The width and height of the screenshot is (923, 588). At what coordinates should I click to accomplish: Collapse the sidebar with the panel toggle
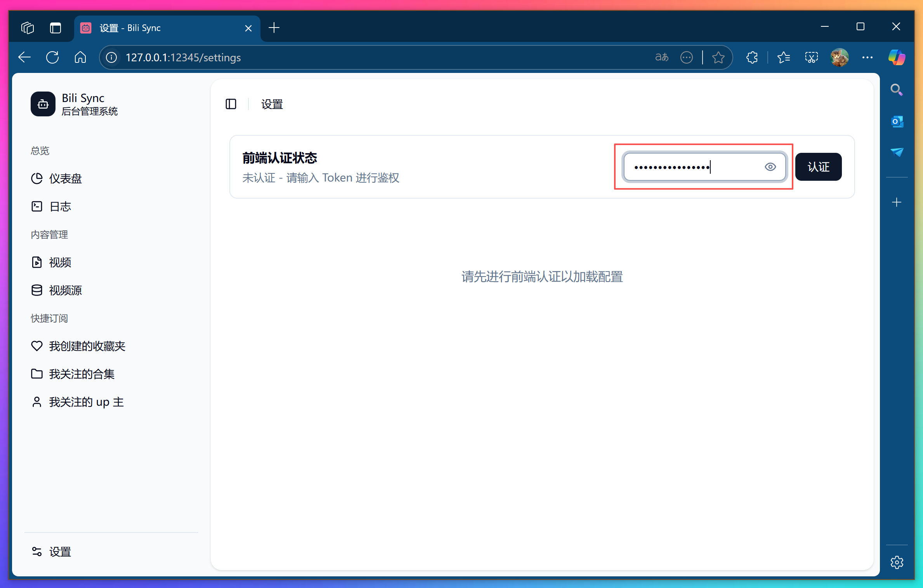[x=231, y=104]
